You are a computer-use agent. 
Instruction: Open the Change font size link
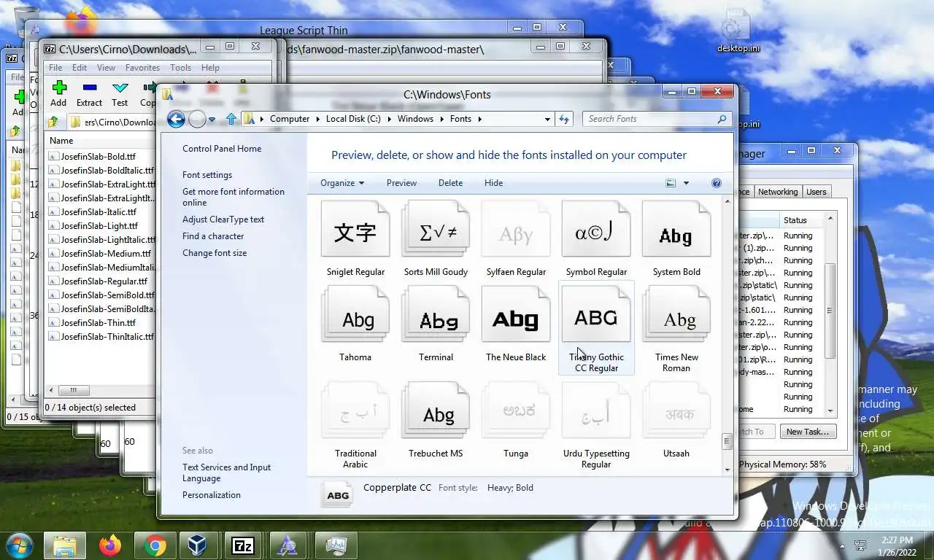click(215, 253)
